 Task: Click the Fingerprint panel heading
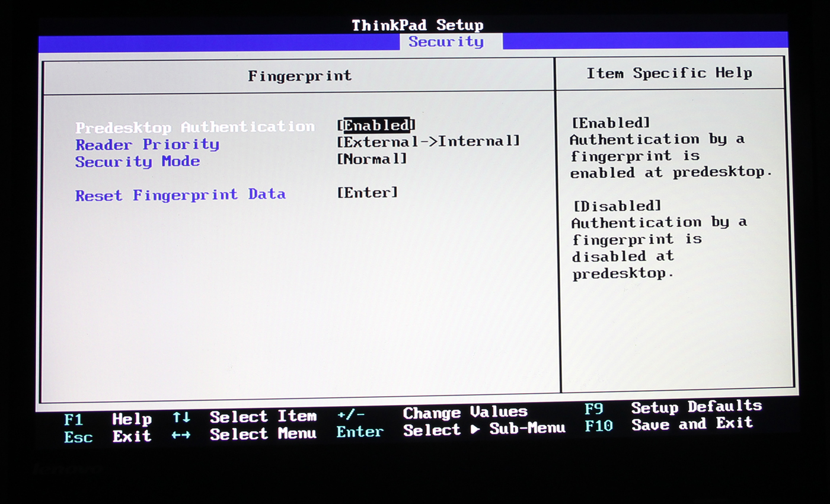pos(299,76)
